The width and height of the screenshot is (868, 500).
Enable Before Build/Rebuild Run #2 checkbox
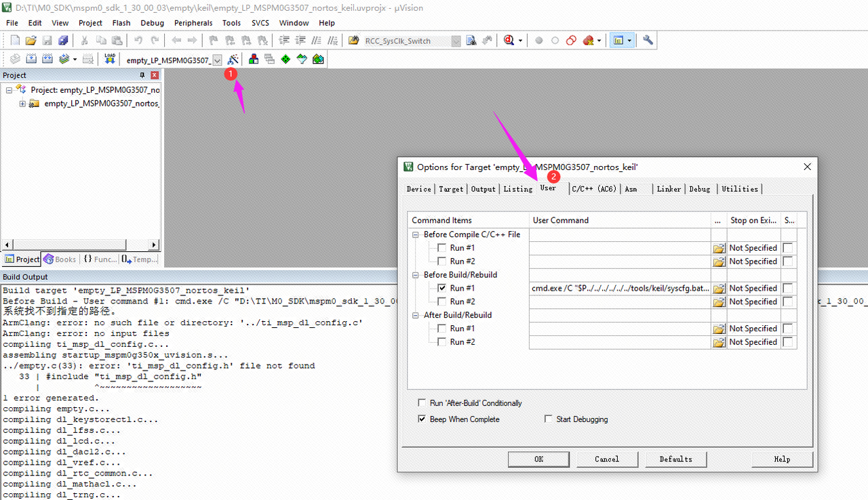pos(442,301)
